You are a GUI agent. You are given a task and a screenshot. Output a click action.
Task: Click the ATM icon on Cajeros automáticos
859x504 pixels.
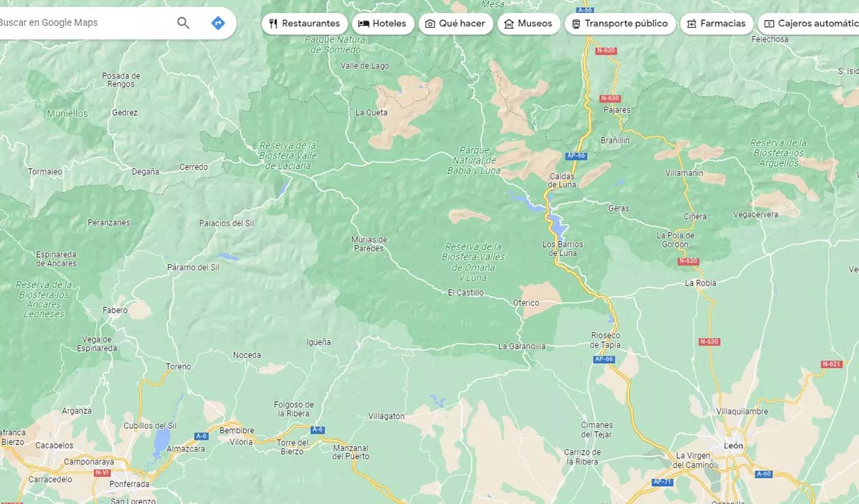[769, 24]
